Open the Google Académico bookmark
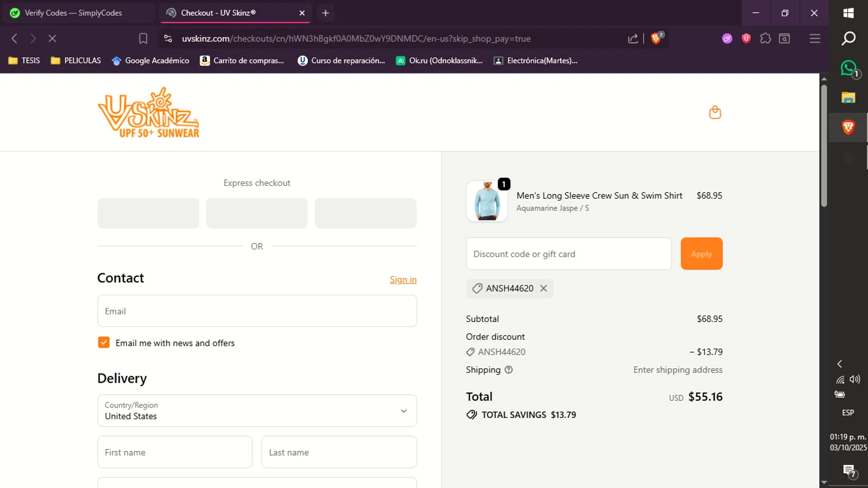Screen dimensions: 868x488 coord(150,60)
